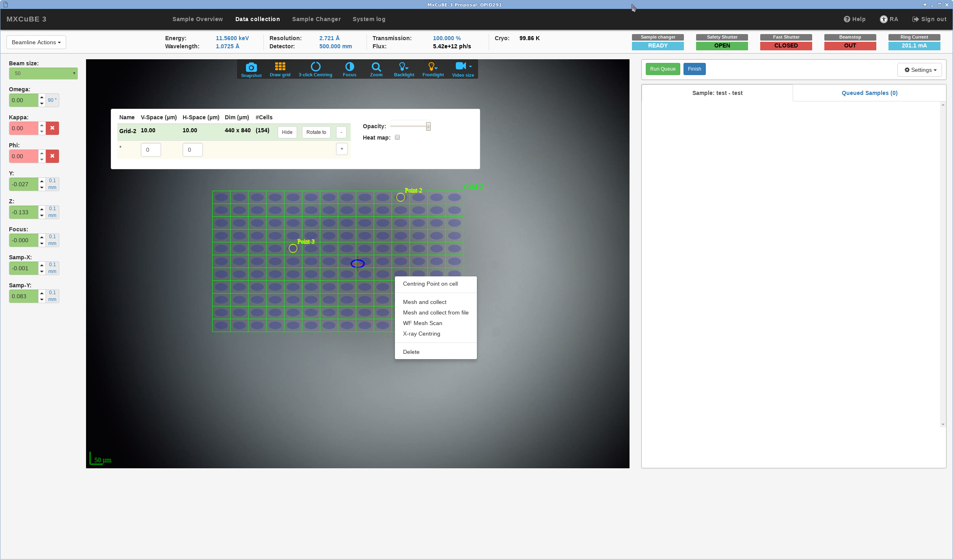Open Beamline Actions dropdown

[36, 42]
